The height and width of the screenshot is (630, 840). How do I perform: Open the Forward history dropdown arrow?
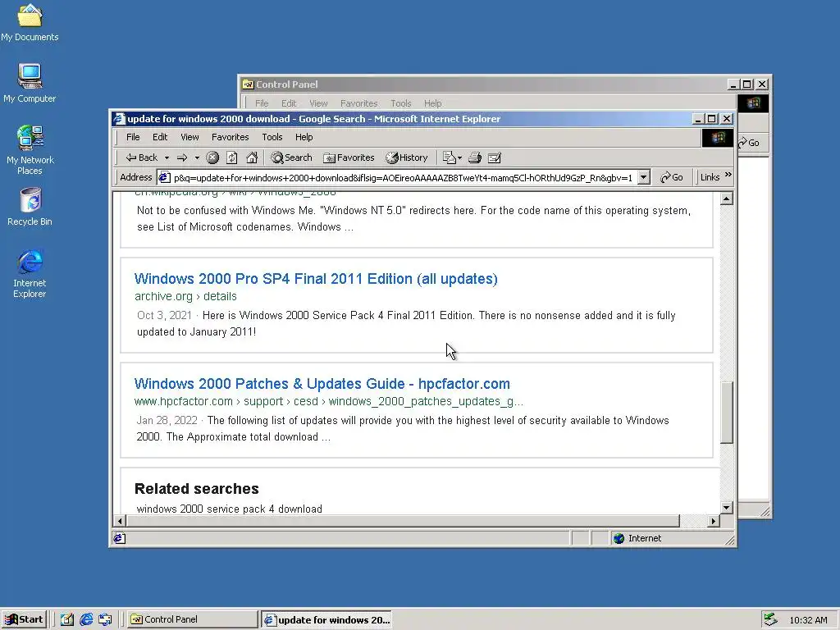coord(197,157)
